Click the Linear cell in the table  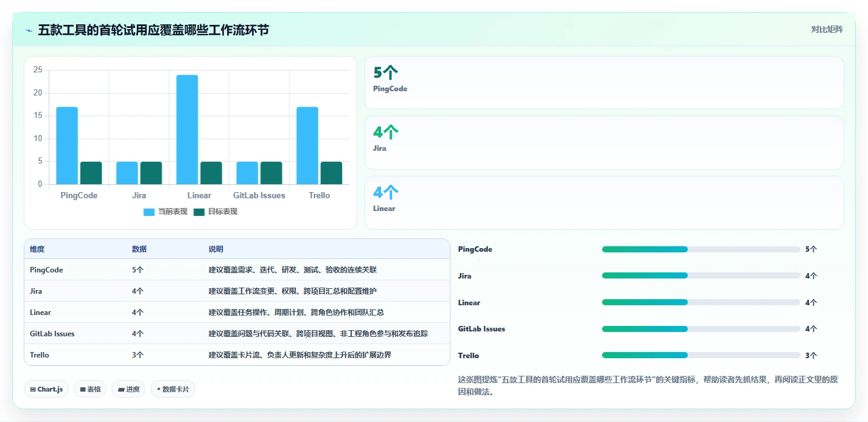coord(40,313)
